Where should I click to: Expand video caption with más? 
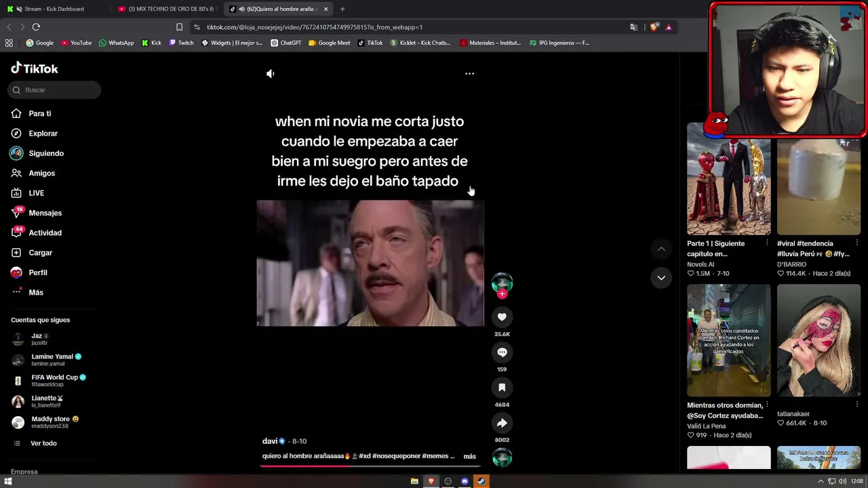coord(469,456)
